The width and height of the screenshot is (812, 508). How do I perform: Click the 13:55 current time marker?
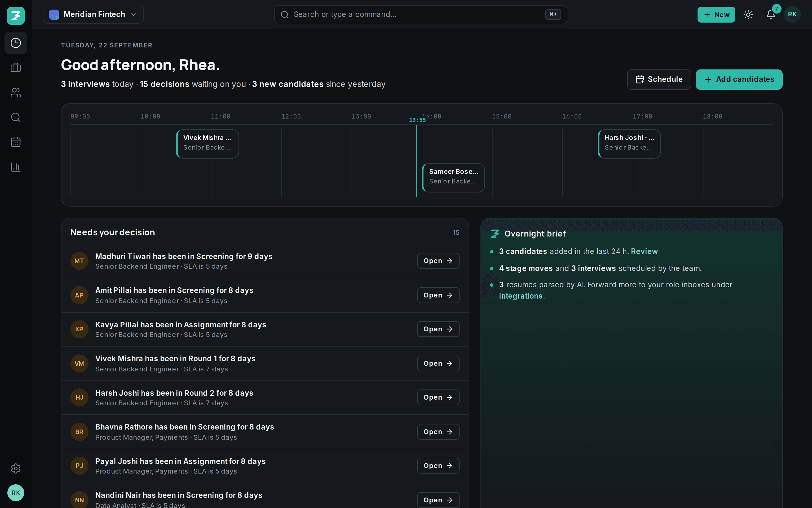tap(417, 120)
